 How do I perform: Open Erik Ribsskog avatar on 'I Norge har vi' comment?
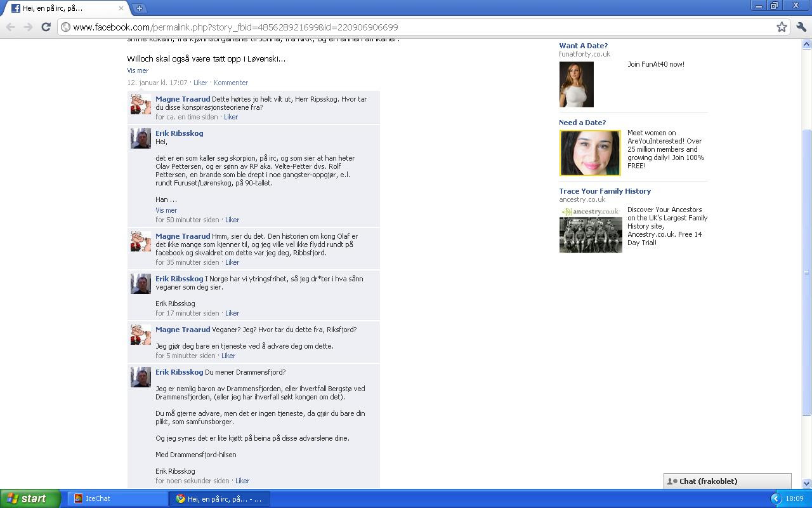141,284
